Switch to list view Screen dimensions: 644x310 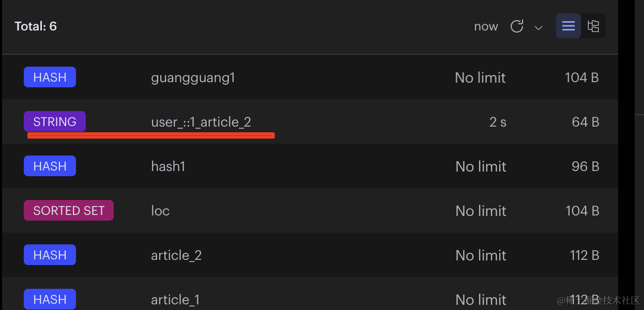pos(569,26)
